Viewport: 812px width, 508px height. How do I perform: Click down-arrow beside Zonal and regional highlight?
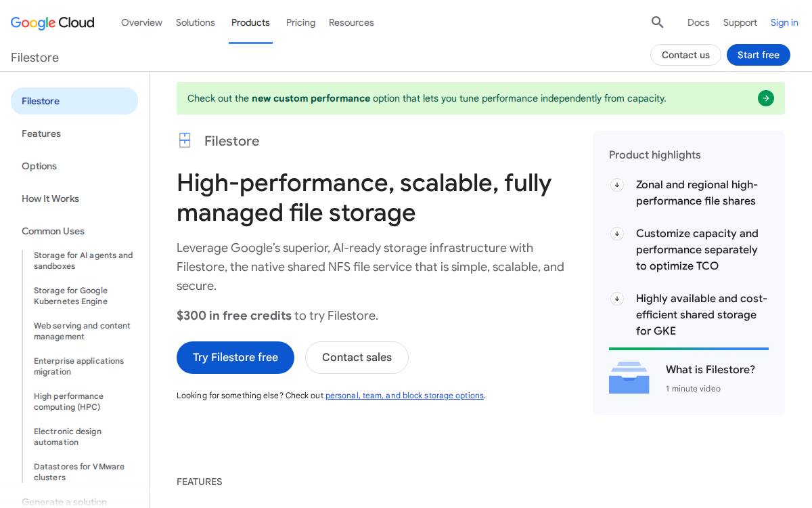[x=616, y=185]
